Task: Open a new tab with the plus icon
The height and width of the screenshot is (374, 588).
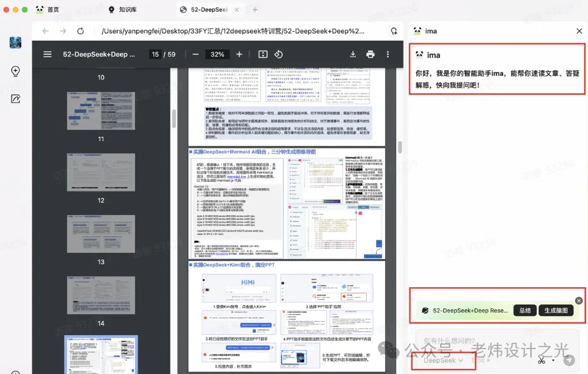Action: 255,10
